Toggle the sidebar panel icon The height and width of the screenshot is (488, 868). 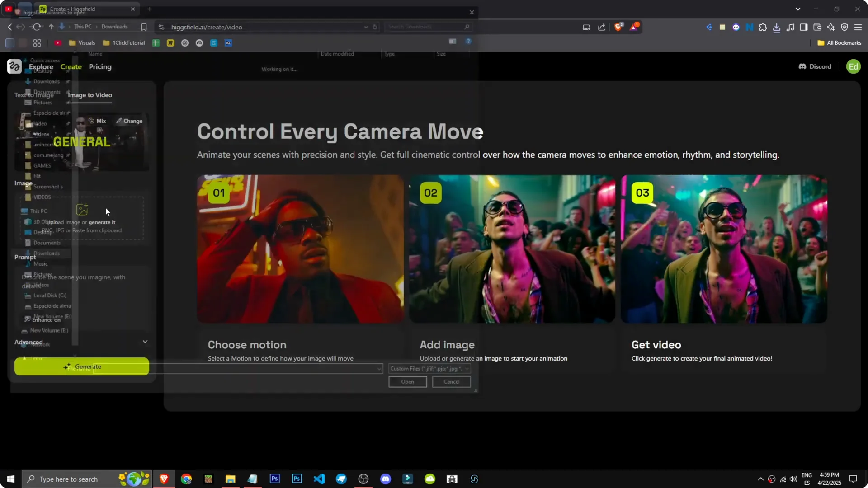click(x=804, y=27)
